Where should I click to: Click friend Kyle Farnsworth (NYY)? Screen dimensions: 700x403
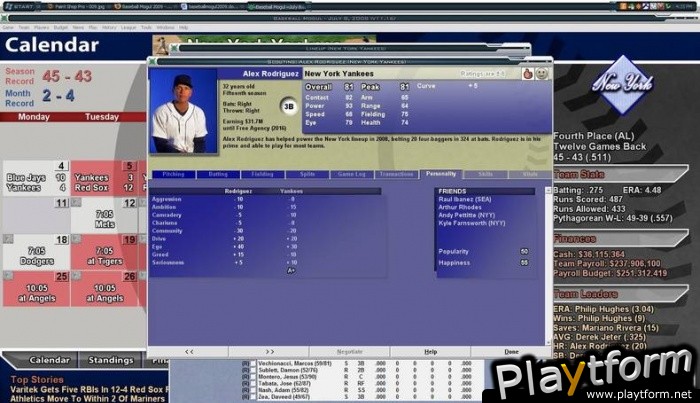[471, 223]
